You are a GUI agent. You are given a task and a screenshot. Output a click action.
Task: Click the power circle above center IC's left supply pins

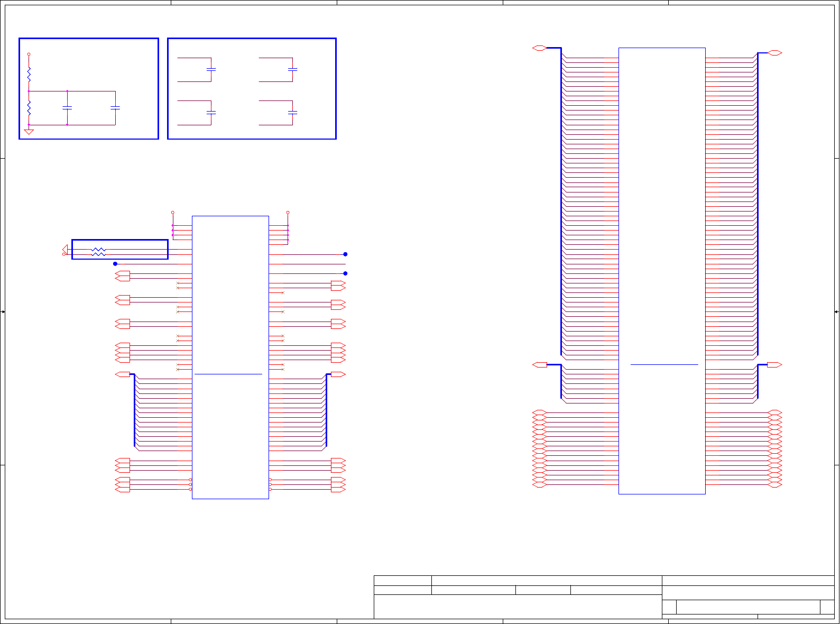[x=173, y=213]
